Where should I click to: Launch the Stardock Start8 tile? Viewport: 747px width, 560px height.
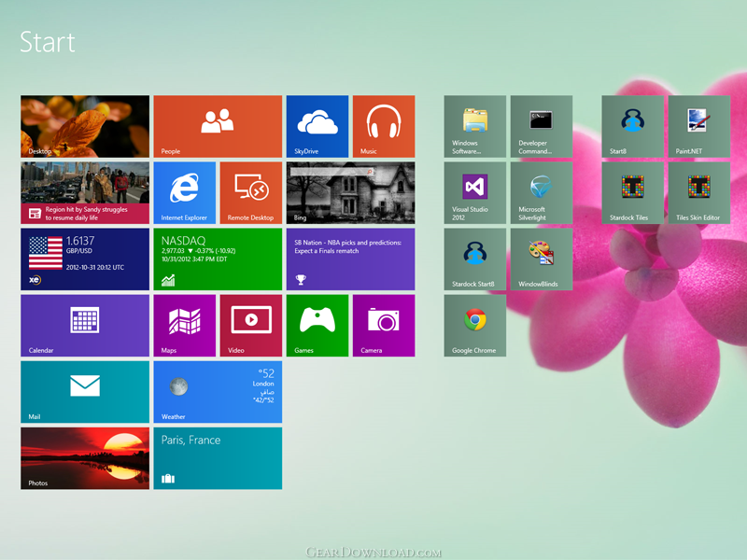click(x=475, y=259)
